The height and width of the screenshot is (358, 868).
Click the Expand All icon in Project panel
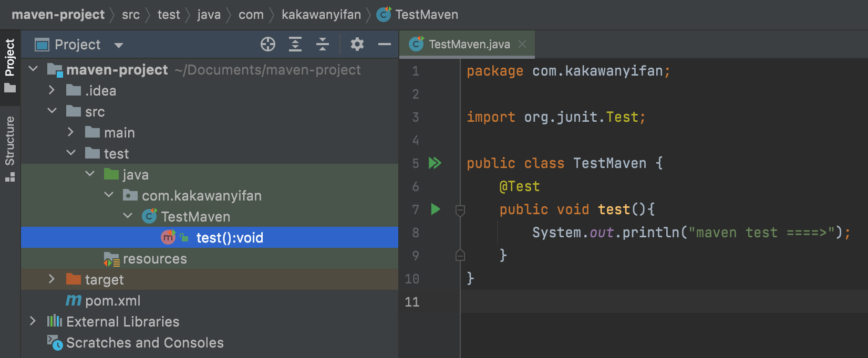295,45
